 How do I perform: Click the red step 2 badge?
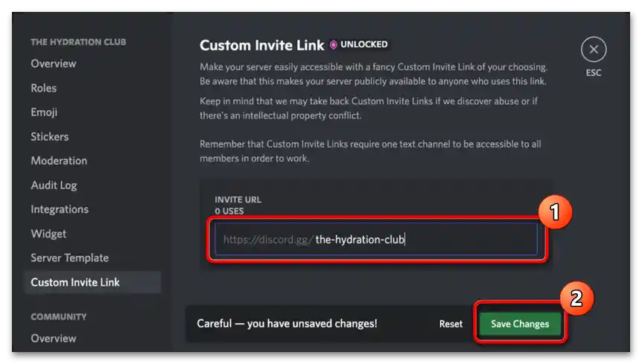pyautogui.click(x=576, y=298)
